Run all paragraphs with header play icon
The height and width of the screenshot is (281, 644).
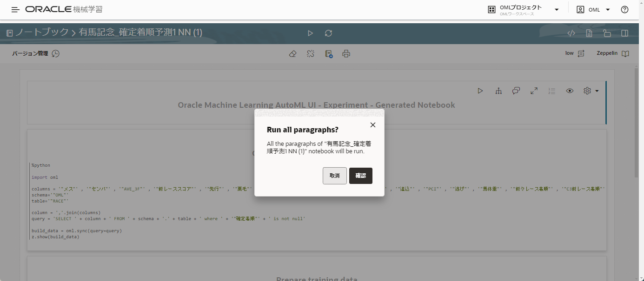pos(310,33)
